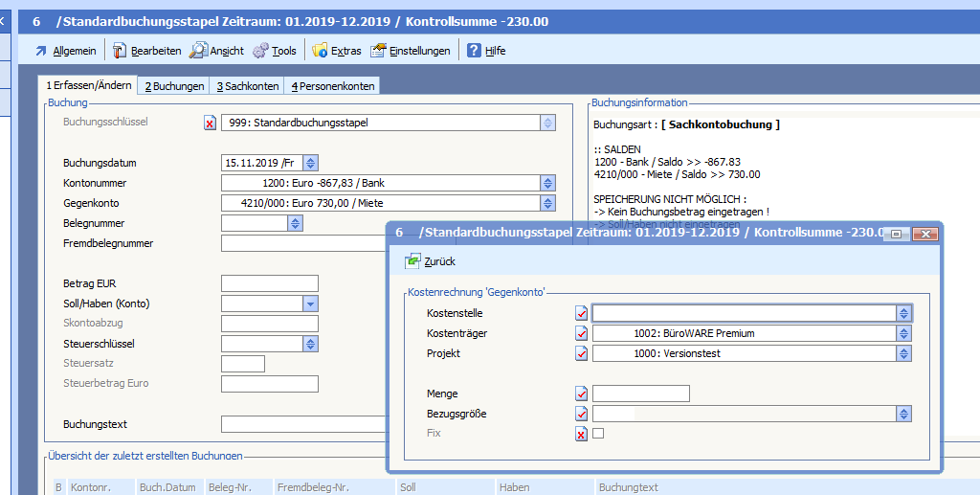Click the Allgemein arrow icon in toolbar
Screen dimensions: 980x495
40,51
